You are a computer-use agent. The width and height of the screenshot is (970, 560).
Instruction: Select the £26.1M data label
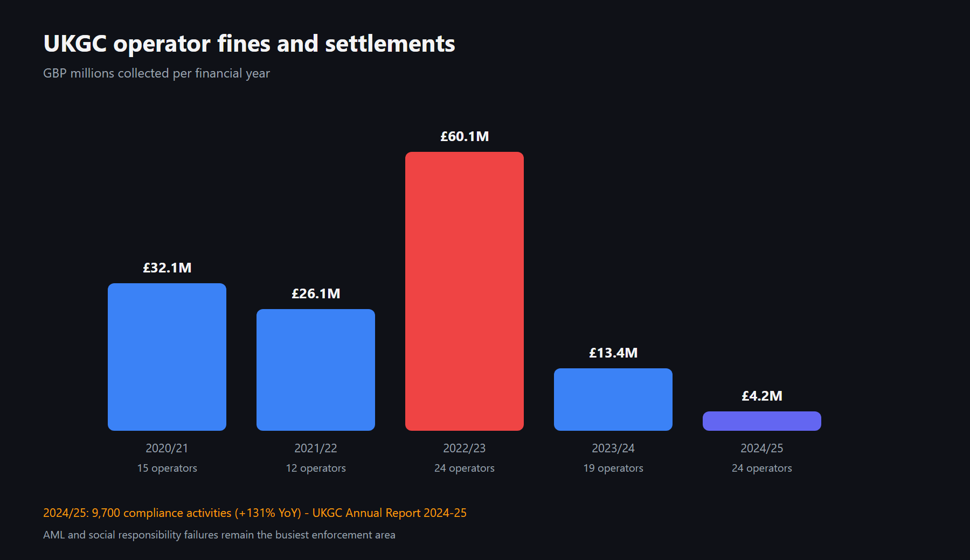tap(316, 293)
